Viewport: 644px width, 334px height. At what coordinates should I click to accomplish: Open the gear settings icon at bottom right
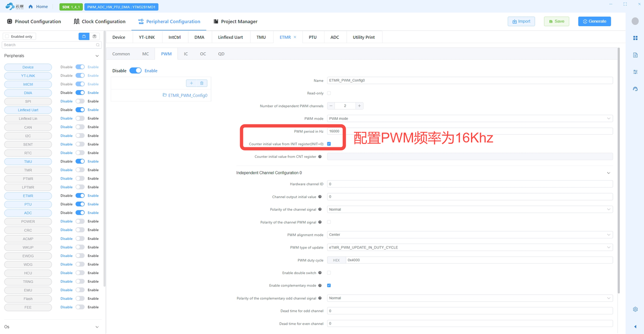(x=635, y=309)
